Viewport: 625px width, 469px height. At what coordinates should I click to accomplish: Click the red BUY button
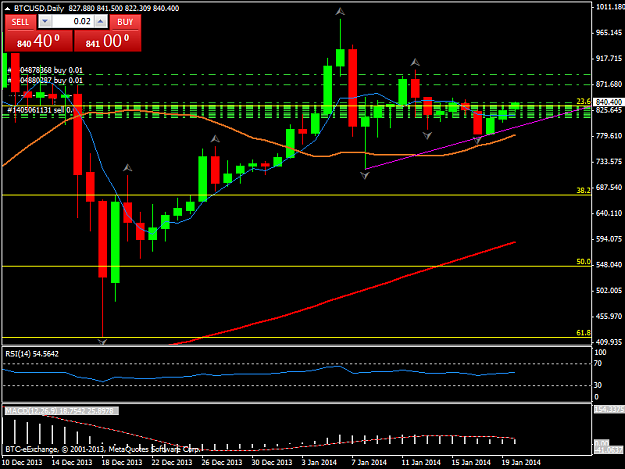click(x=125, y=22)
